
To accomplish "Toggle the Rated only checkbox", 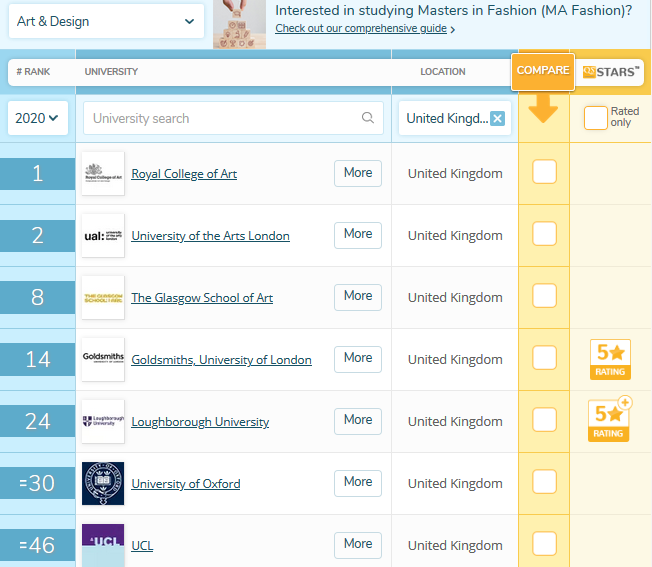I will 595,118.
